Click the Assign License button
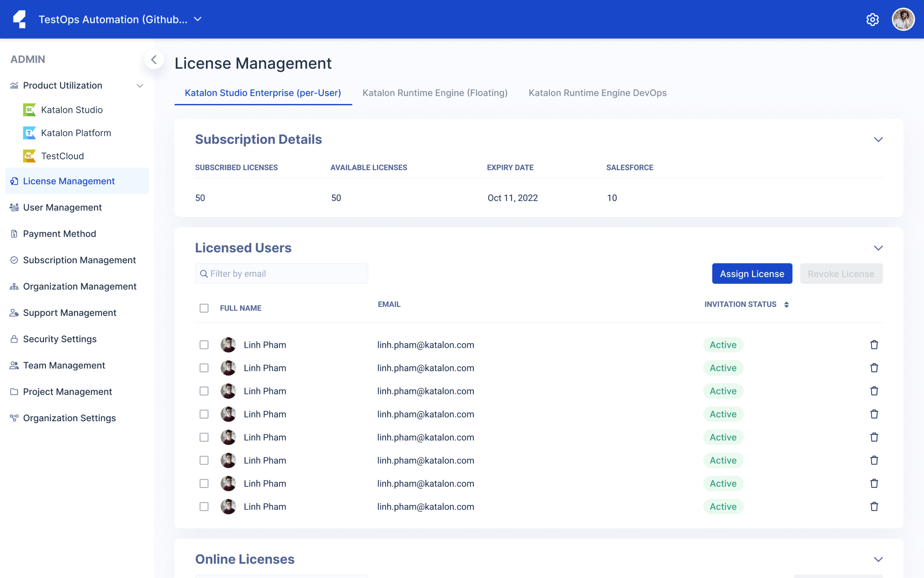Image resolution: width=924 pixels, height=578 pixels. [752, 274]
